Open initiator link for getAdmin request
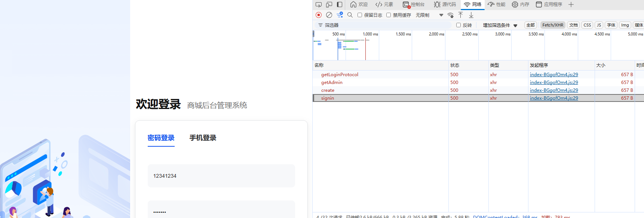Image resolution: width=644 pixels, height=218 pixels. click(554, 82)
